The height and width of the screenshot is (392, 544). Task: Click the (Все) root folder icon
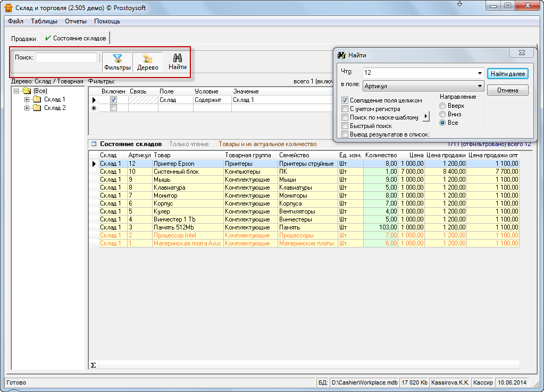pos(27,91)
